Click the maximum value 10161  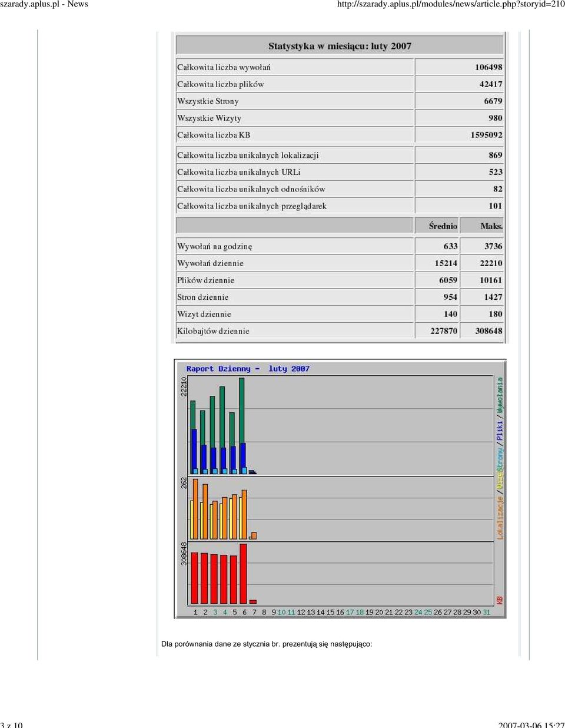click(x=491, y=280)
